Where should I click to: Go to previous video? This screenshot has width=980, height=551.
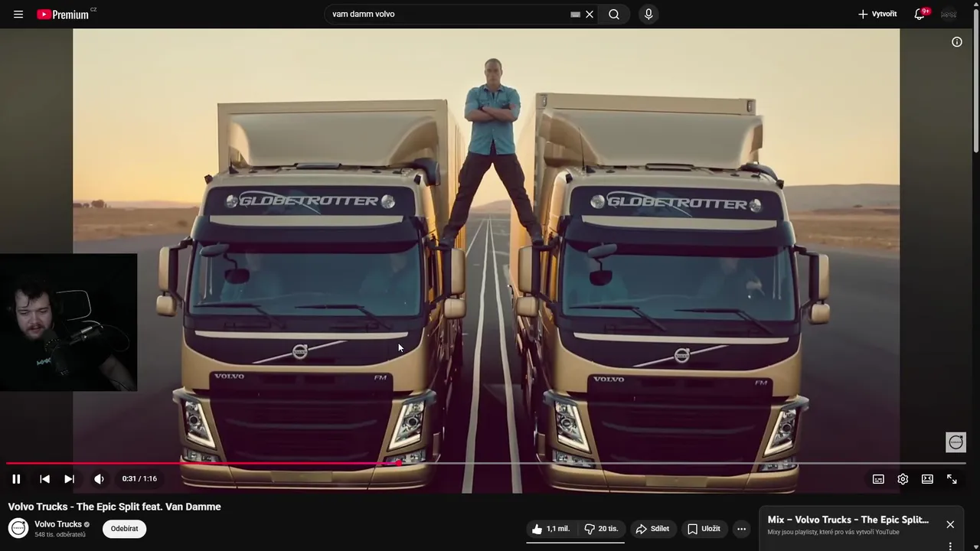click(x=44, y=479)
